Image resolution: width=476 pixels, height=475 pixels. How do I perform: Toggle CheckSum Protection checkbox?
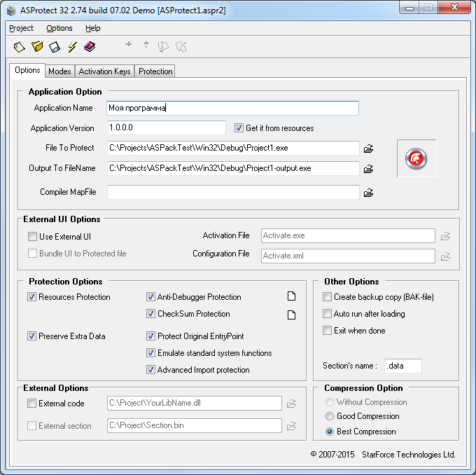(x=151, y=313)
